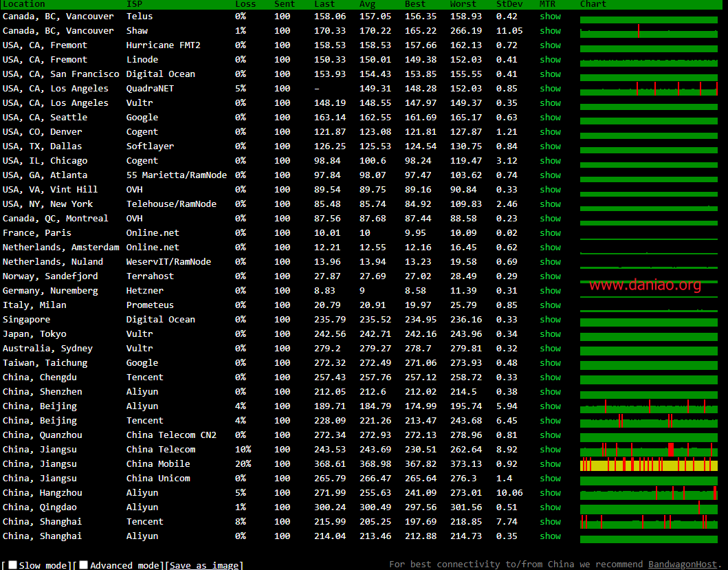
Task: Toggle the Slow mode checkbox
Action: [x=12, y=565]
